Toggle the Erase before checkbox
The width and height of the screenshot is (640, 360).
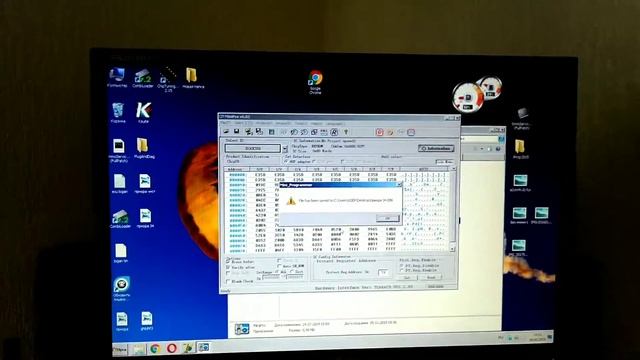pos(228,262)
